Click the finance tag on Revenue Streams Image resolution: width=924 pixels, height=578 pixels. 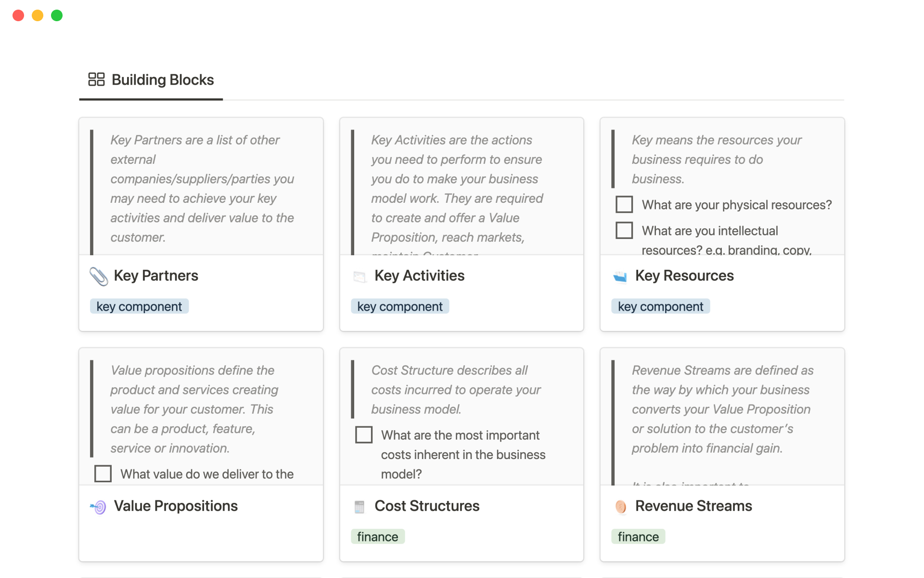click(638, 537)
